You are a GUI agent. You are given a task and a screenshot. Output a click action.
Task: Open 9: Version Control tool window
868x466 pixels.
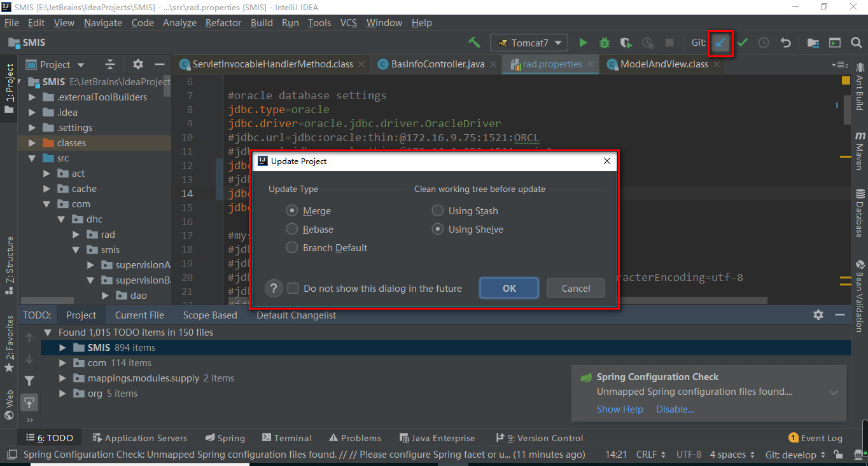[x=539, y=438]
